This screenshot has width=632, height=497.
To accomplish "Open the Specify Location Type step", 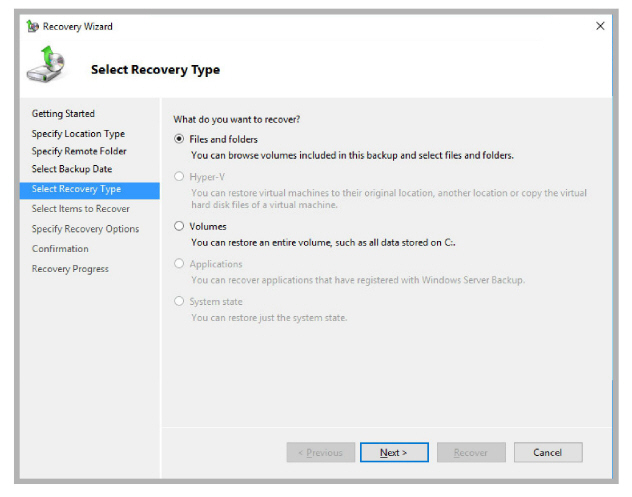I will coord(78,134).
